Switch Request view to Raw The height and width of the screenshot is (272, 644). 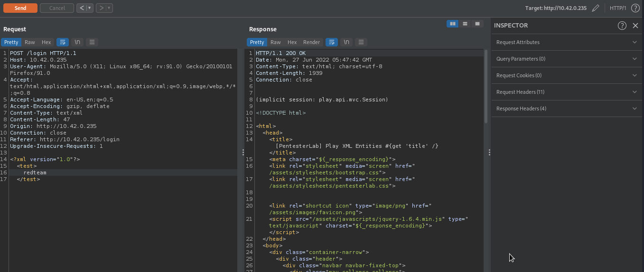(x=30, y=42)
